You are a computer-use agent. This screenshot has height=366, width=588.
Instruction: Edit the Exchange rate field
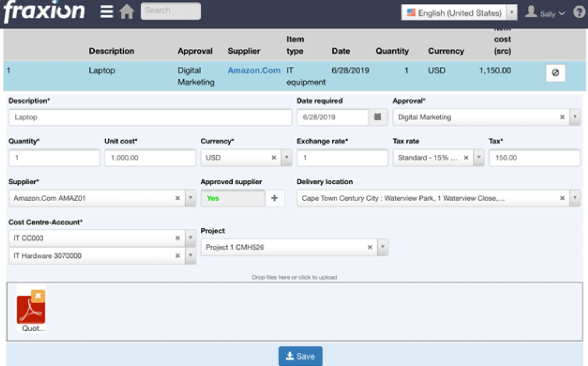coord(342,158)
